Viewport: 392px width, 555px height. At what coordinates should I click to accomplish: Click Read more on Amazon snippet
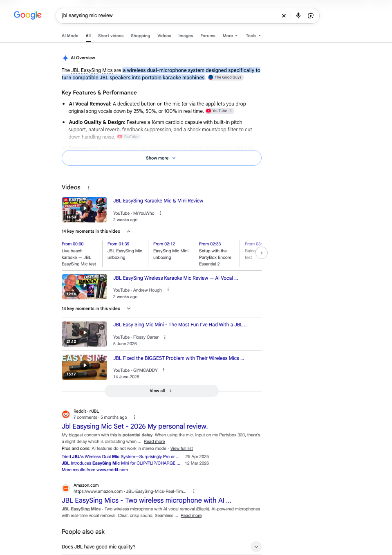coord(191,516)
